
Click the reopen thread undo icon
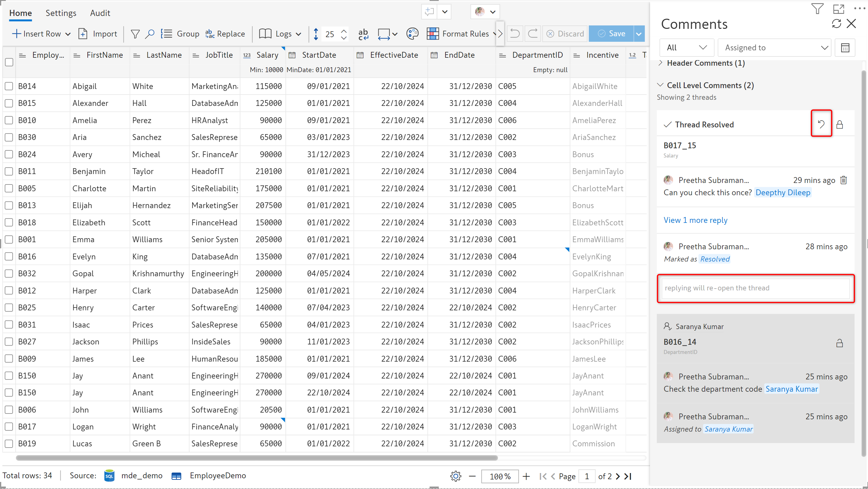[821, 124]
